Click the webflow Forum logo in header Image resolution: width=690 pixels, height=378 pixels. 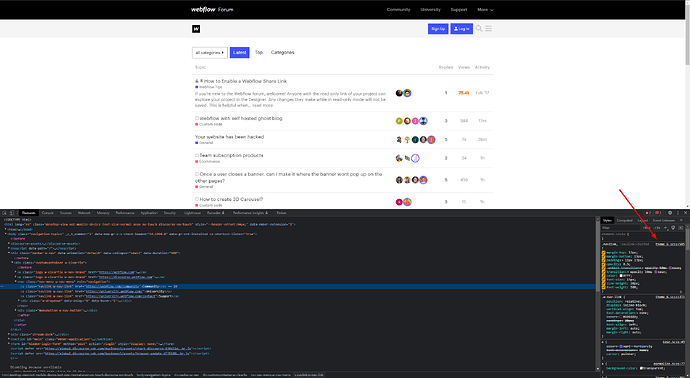(x=212, y=9)
